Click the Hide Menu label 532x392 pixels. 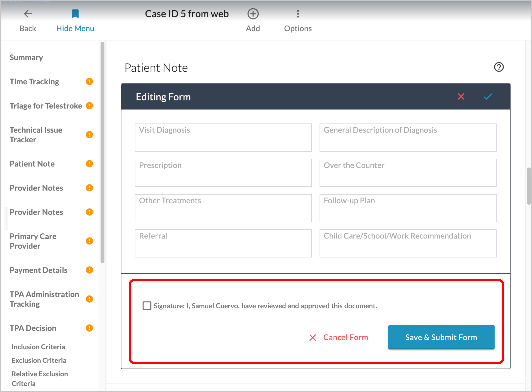click(75, 28)
